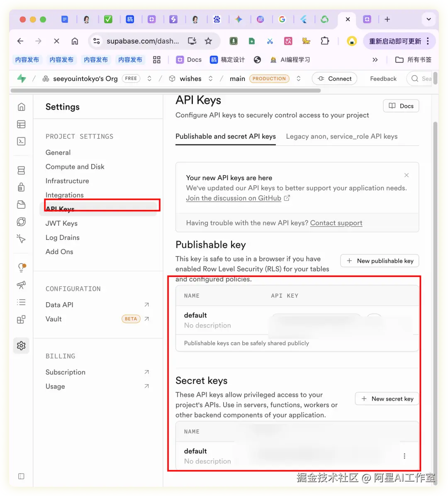Click the address bar URL
This screenshot has width=448, height=496.
(143, 41)
